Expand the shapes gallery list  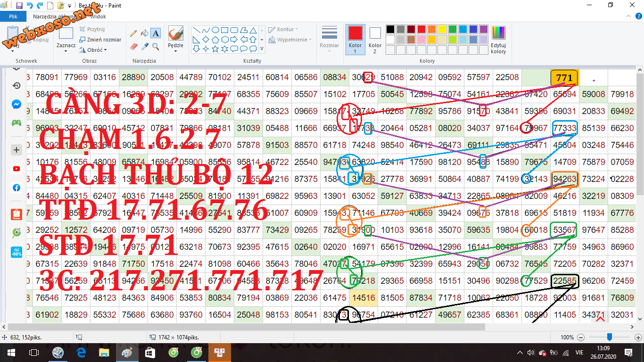(x=262, y=49)
